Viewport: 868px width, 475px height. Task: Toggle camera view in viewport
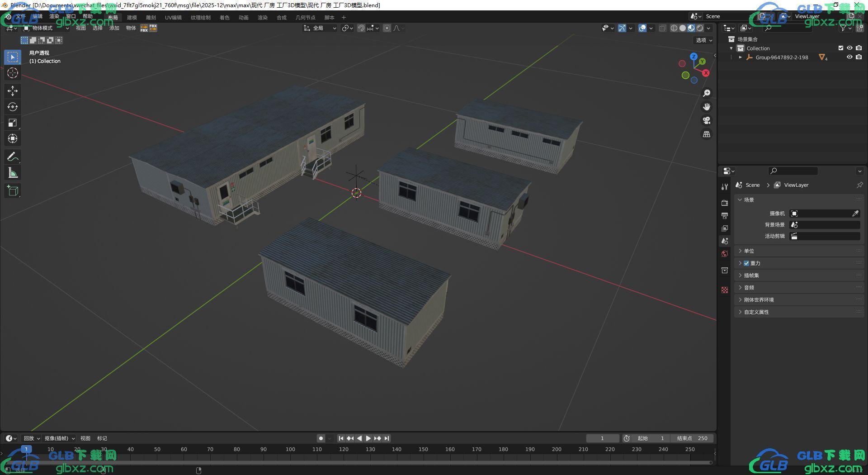(706, 120)
